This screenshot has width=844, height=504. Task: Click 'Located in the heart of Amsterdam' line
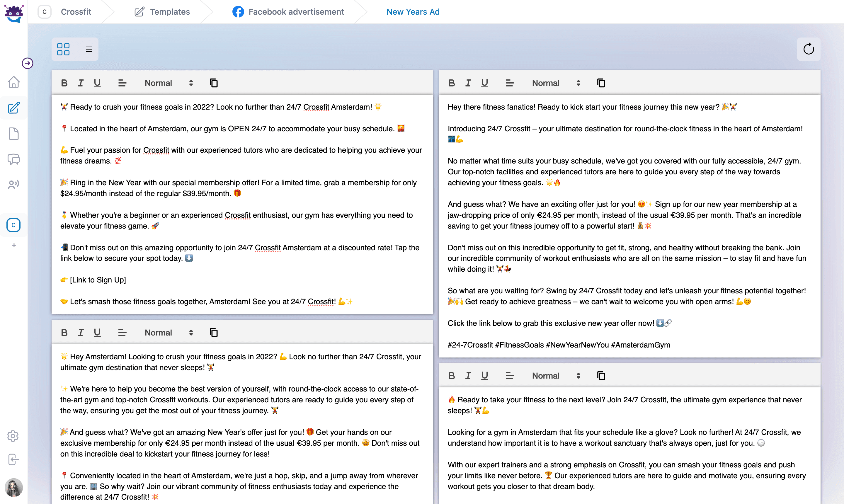pos(232,129)
